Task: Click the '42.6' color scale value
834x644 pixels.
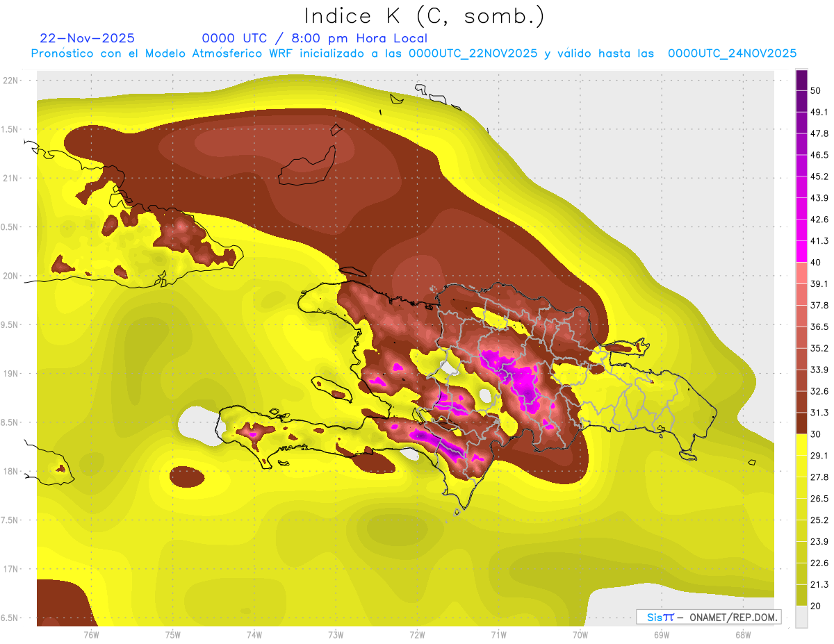Action: 819,220
